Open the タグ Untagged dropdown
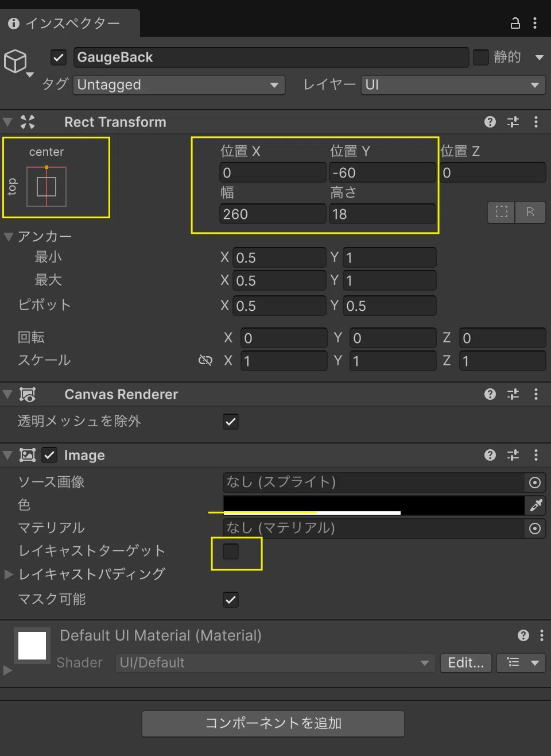 pos(179,85)
